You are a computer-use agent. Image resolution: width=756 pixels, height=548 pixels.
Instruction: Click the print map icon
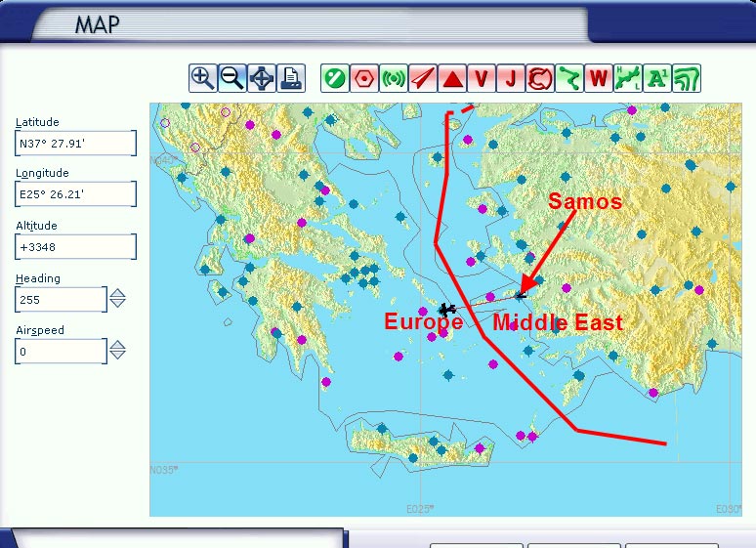tap(291, 78)
